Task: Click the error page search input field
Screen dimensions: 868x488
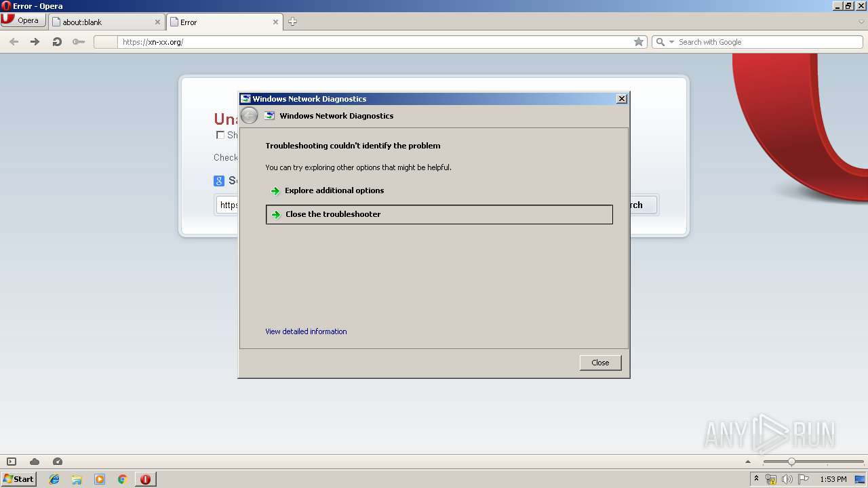Action: point(227,205)
